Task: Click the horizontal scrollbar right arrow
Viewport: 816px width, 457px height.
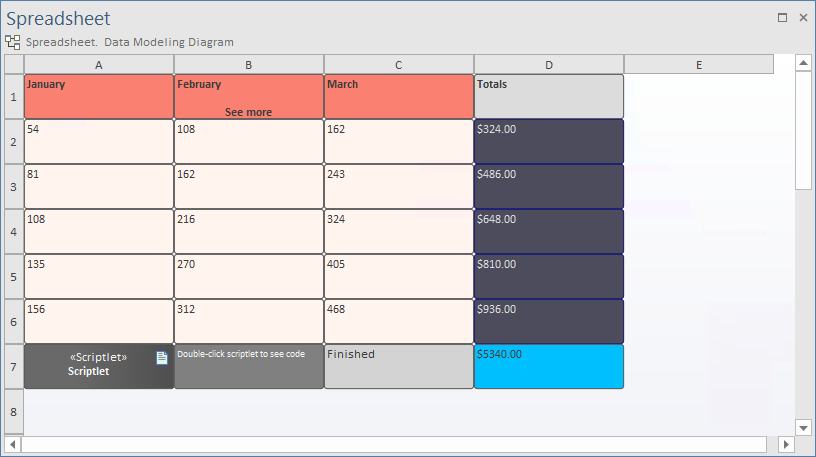Action: tap(786, 443)
